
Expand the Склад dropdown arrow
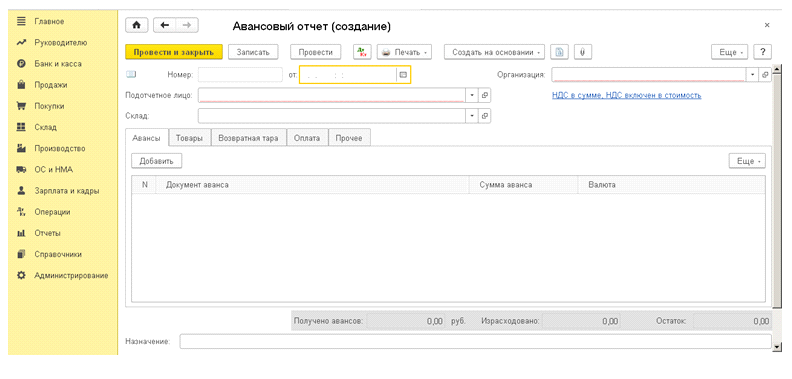[472, 116]
